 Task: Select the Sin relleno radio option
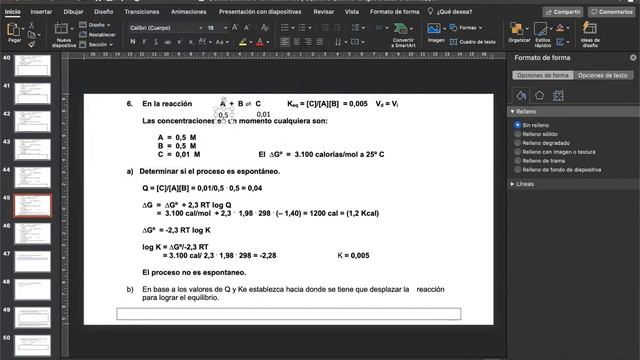click(x=518, y=125)
